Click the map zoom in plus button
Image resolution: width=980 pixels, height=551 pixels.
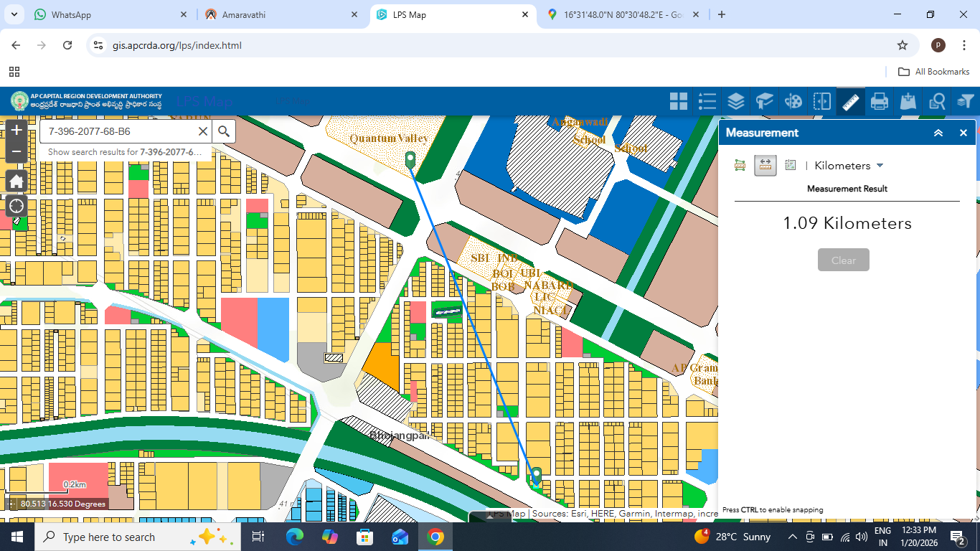tap(17, 131)
